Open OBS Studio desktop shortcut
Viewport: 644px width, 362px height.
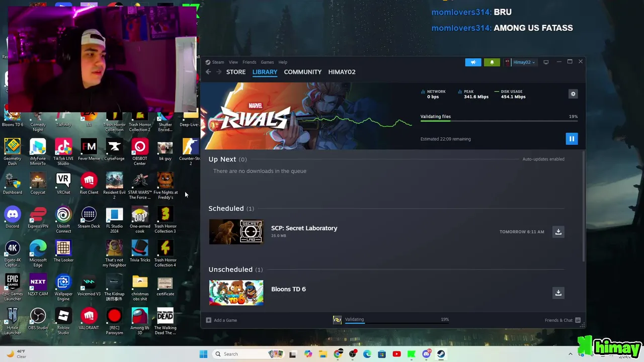(38, 319)
